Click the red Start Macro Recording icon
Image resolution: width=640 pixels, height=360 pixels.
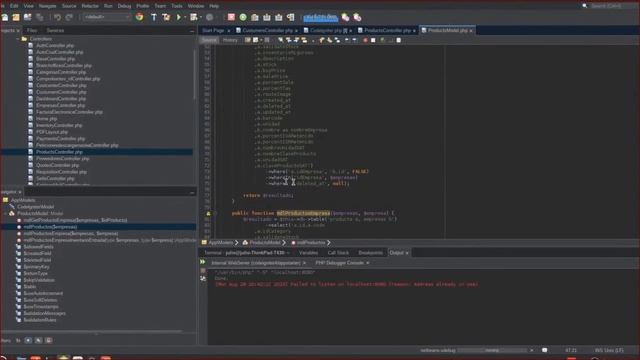coord(365,40)
